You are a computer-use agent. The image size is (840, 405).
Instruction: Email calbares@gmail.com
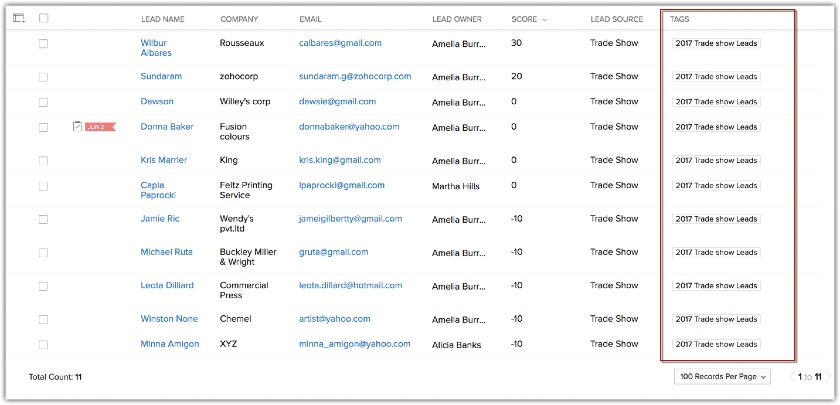tap(340, 43)
